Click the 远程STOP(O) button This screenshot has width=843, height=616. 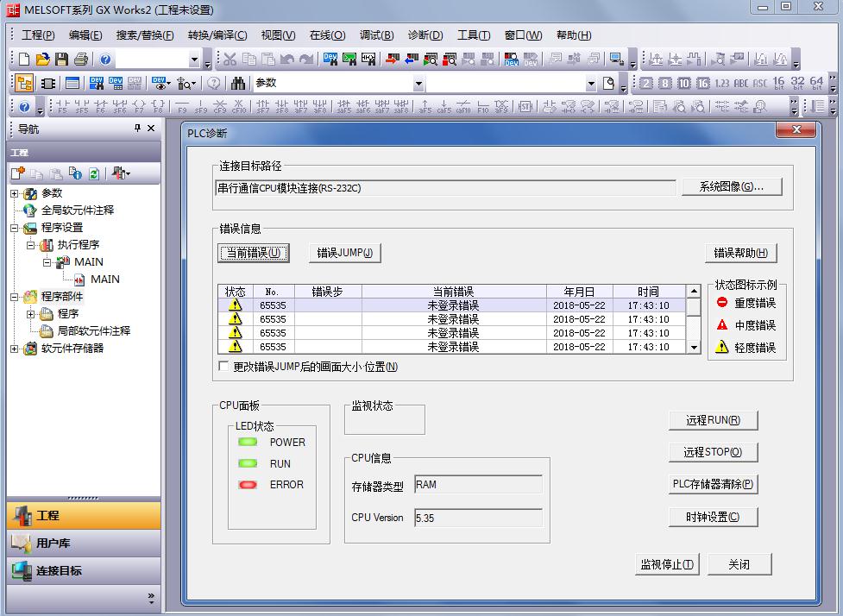coord(713,452)
